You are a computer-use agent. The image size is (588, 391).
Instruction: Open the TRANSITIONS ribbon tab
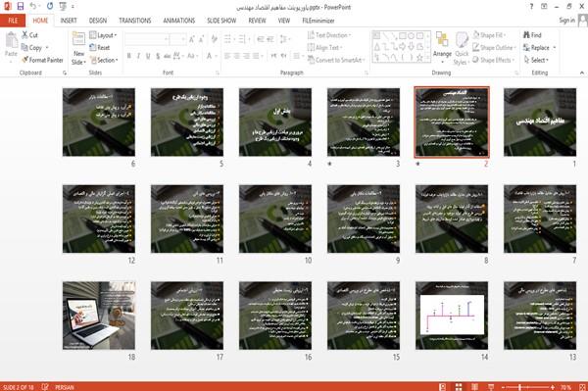click(x=135, y=21)
